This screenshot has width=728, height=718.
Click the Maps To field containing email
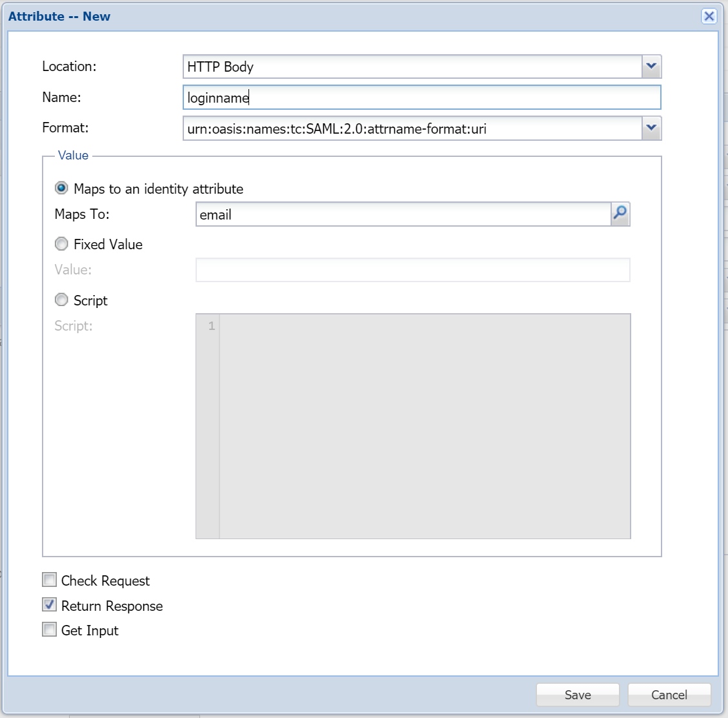click(403, 214)
